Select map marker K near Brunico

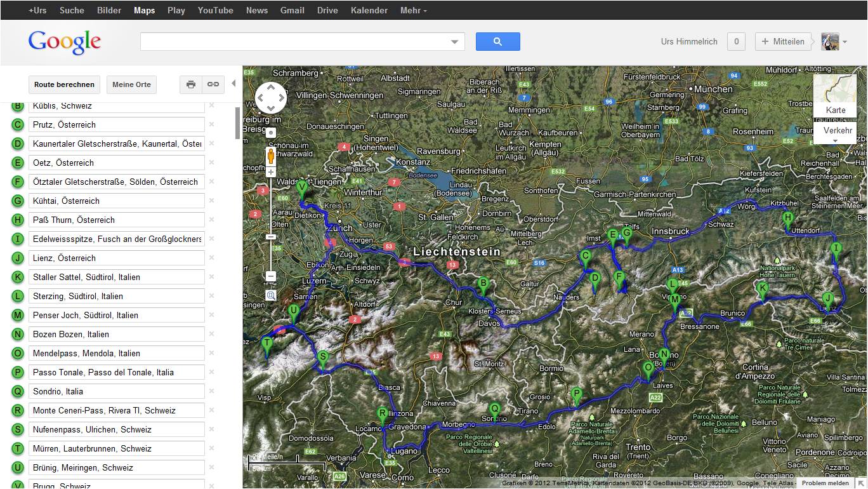point(763,291)
